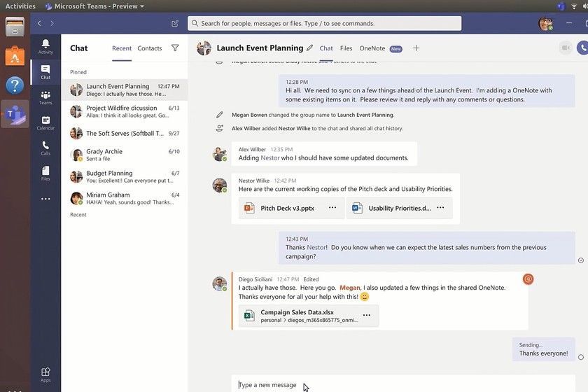Open the Activities overview
This screenshot has height=392, width=588.
[x=20, y=6]
